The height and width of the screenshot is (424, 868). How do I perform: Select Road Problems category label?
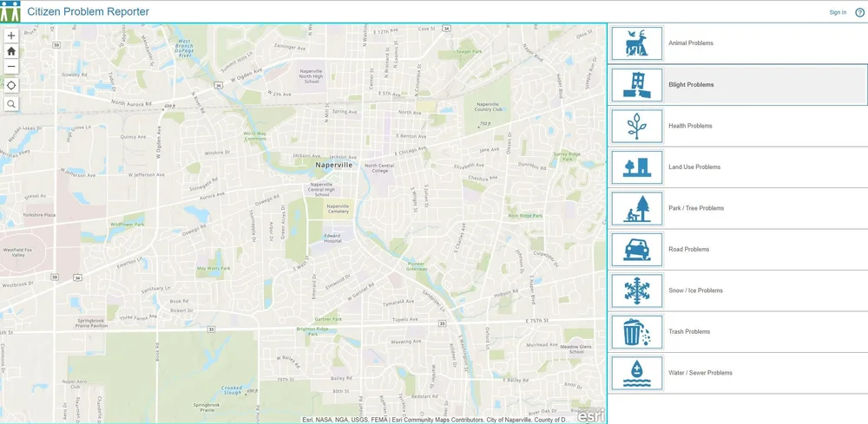click(688, 250)
